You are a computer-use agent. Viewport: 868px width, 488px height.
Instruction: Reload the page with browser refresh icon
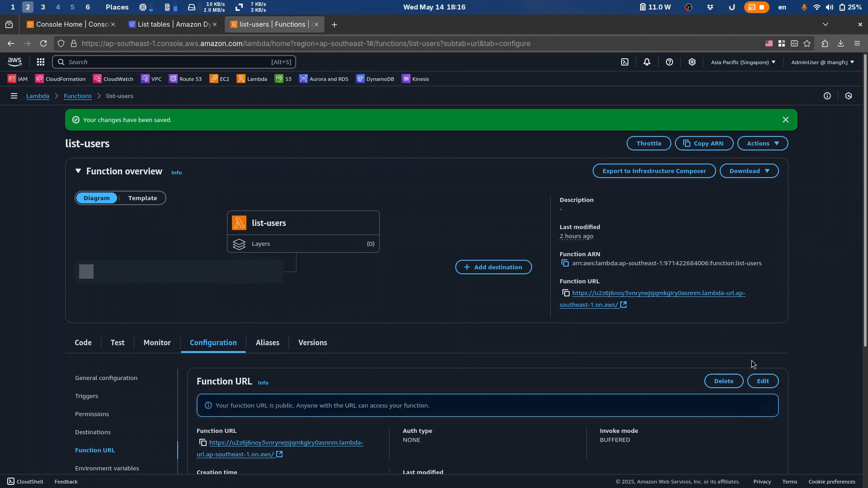[43, 44]
